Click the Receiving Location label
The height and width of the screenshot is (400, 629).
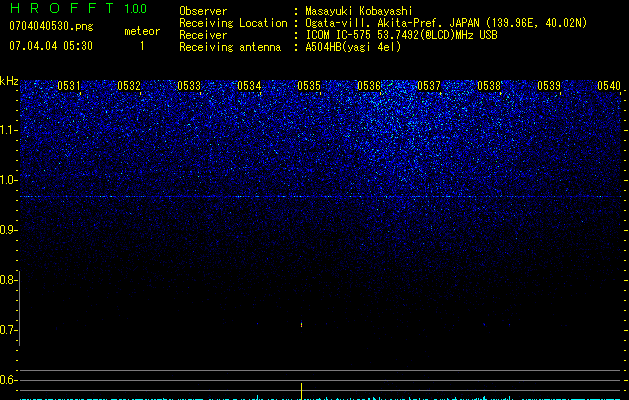pyautogui.click(x=233, y=23)
